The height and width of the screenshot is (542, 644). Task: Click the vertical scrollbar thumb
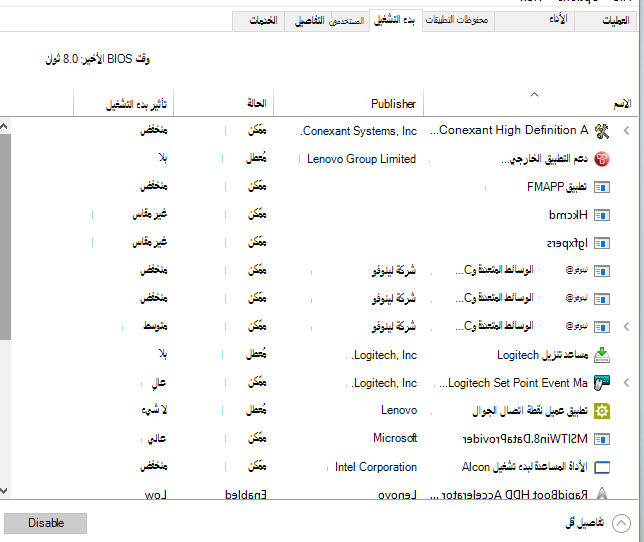(x=5, y=237)
